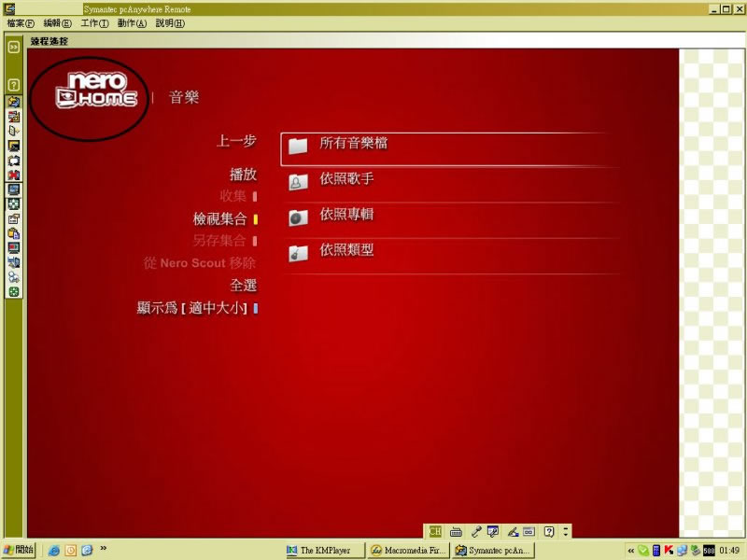The width and height of the screenshot is (747, 560).
Task: Click the handwriting pen icon in language bar
Action: coord(513,531)
